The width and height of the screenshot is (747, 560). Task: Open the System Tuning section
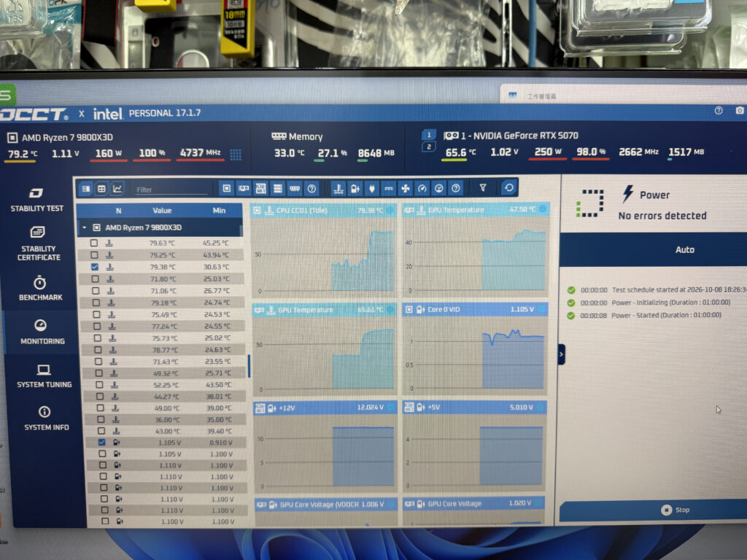pos(44,376)
